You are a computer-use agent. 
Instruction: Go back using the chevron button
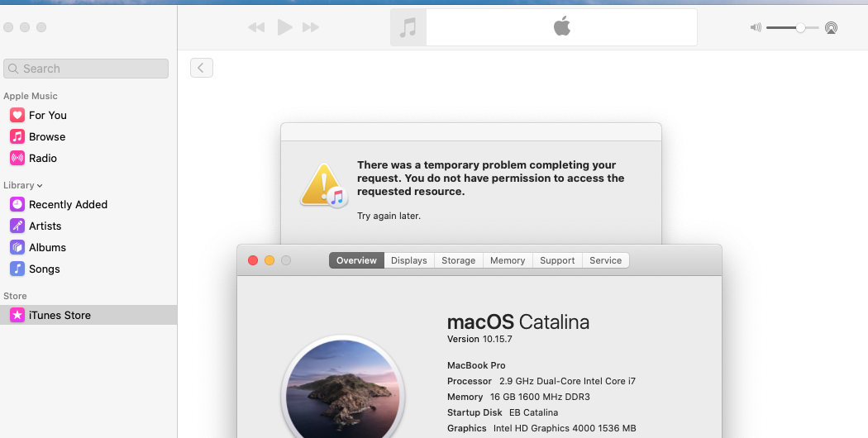pyautogui.click(x=202, y=68)
